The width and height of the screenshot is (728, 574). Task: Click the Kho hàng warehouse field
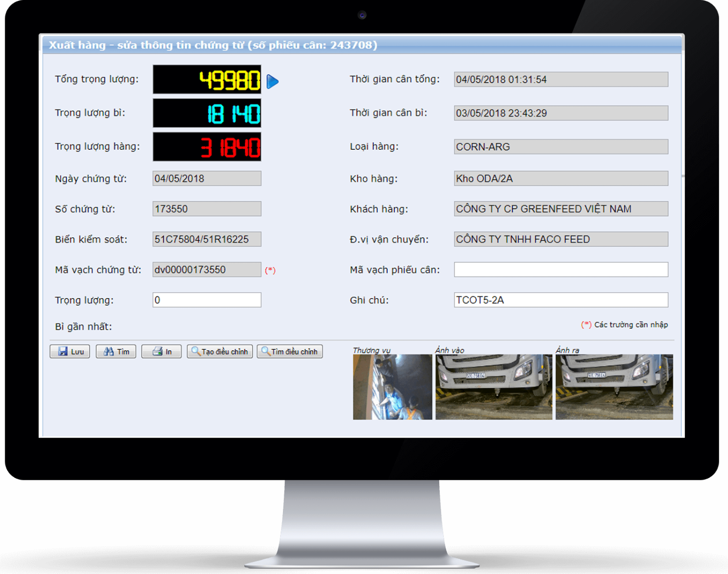point(561,178)
